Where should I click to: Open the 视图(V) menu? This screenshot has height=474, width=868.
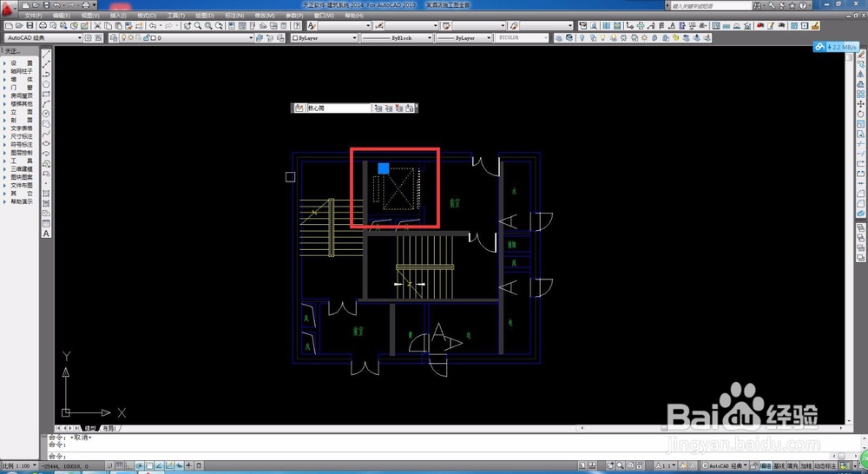(90, 16)
